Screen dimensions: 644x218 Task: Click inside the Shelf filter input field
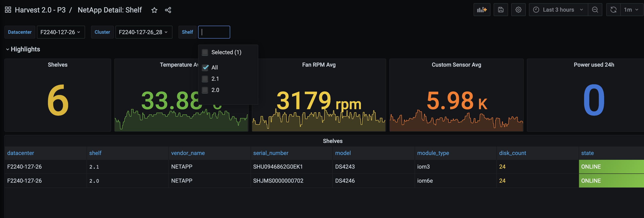(x=214, y=32)
